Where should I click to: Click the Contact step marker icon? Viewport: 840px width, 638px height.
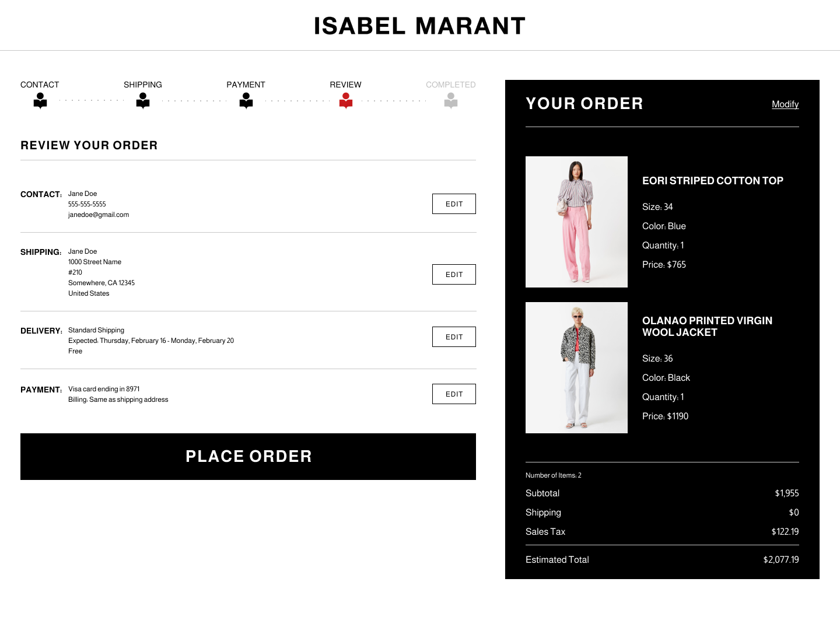pos(40,101)
